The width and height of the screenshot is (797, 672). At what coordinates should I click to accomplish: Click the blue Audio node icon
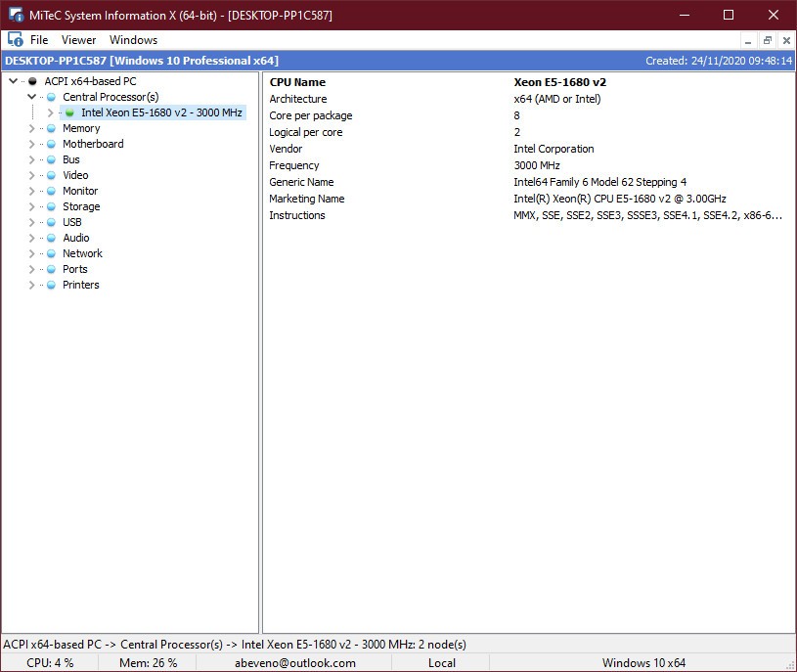pyautogui.click(x=51, y=238)
